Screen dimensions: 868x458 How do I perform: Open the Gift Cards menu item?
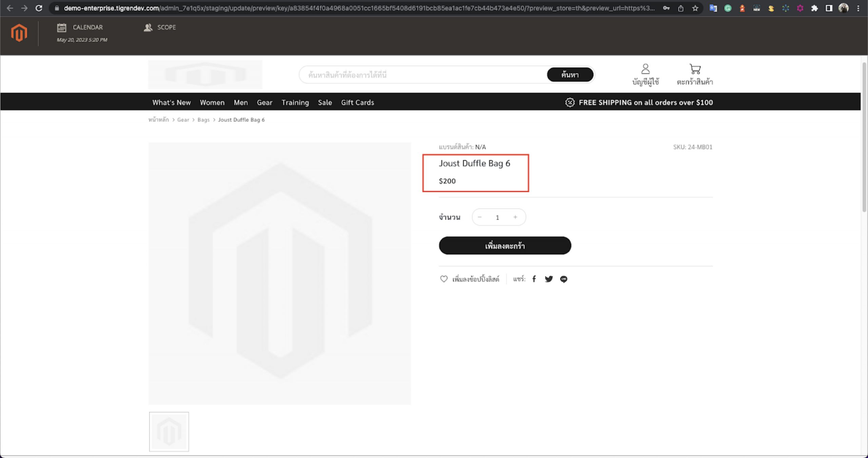click(x=357, y=102)
